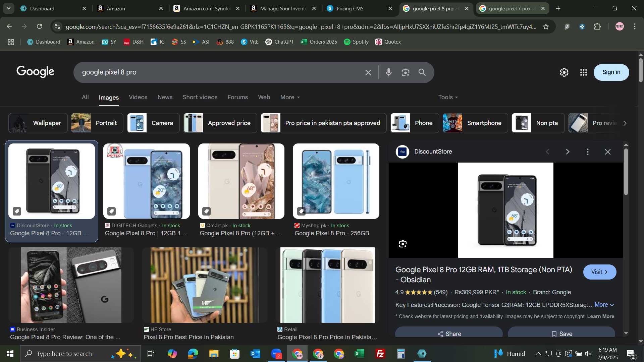The height and width of the screenshot is (362, 644).
Task: Open Chrome extensions puzzle icon
Action: point(597,26)
